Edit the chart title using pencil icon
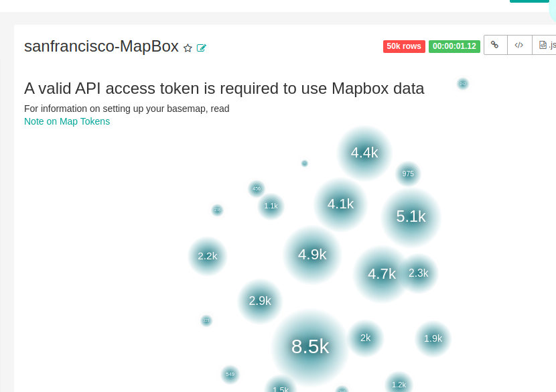The height and width of the screenshot is (392, 556). pos(201,48)
